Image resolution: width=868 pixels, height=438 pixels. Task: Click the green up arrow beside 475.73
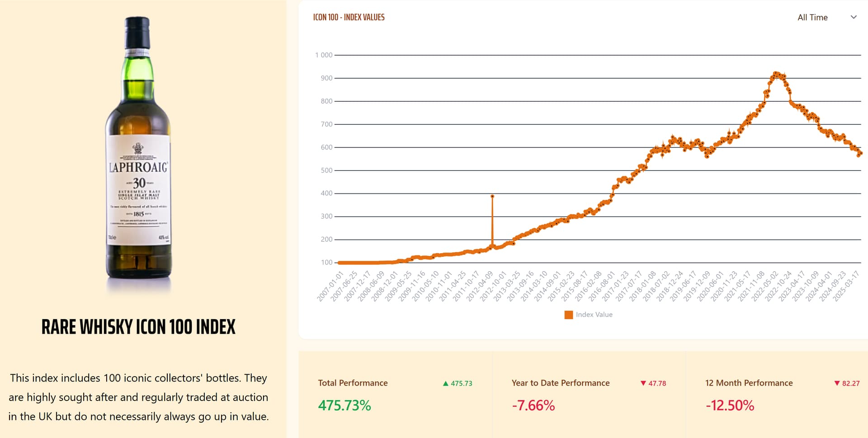(446, 383)
